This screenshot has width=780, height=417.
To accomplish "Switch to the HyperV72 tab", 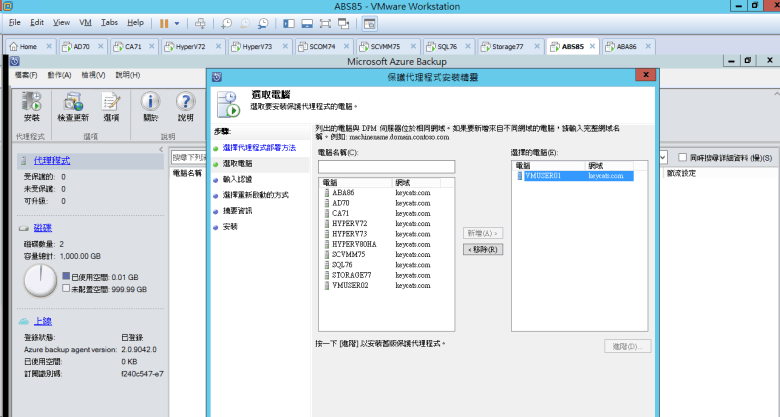I will [x=183, y=46].
